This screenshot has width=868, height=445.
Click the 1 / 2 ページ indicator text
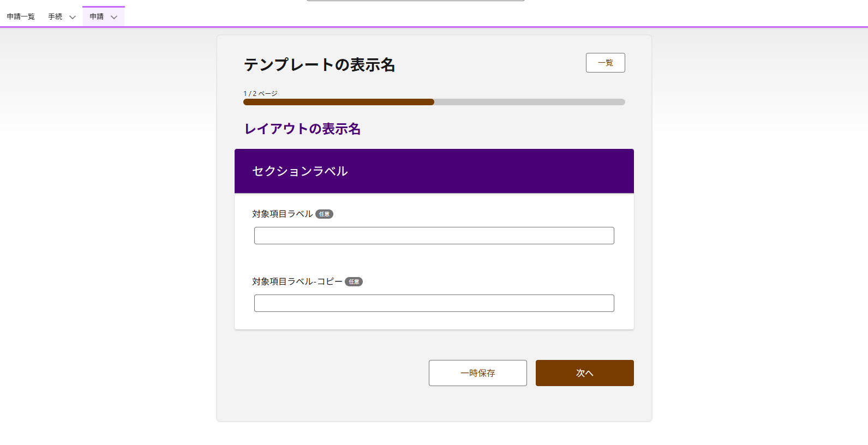[x=260, y=93]
